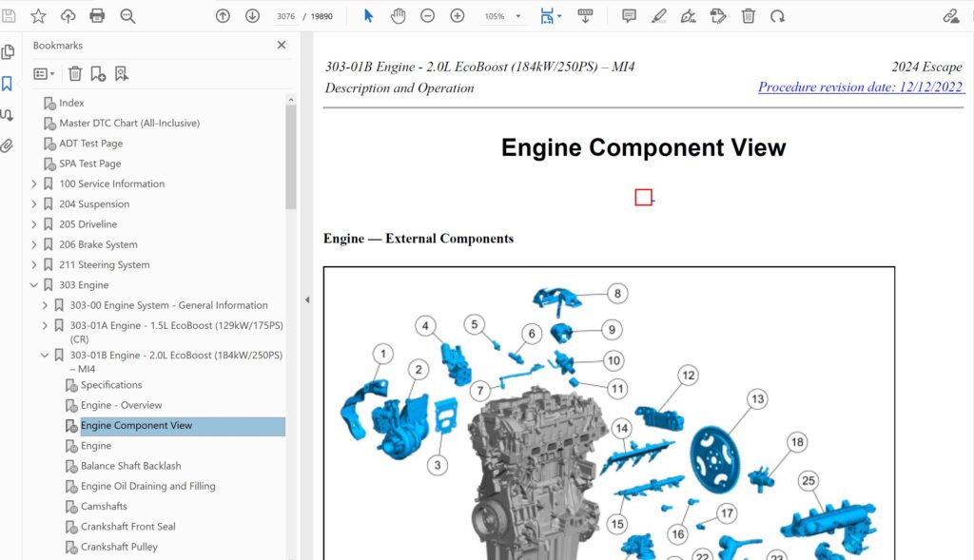Delete the selected bookmark with trash icon
This screenshot has height=560, width=974.
pos(74,73)
